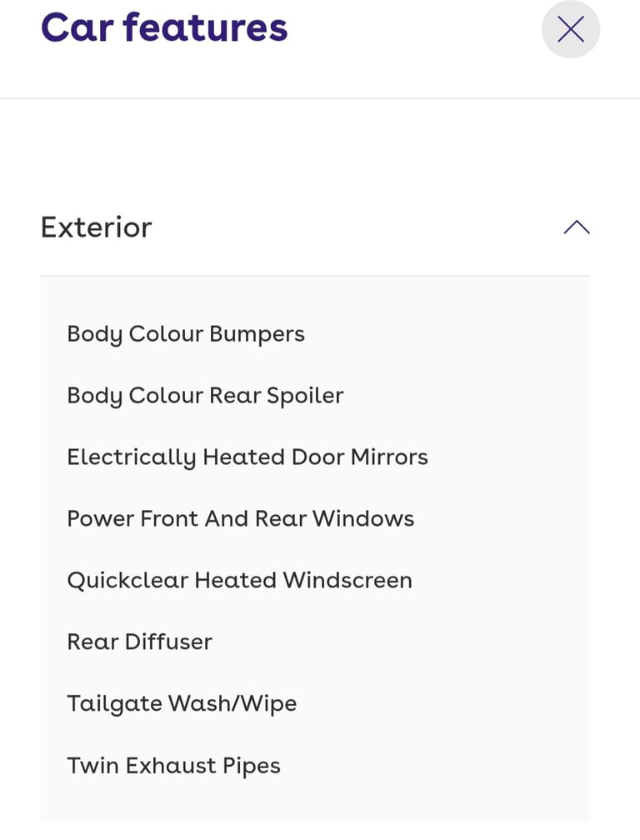This screenshot has width=640, height=840.
Task: Select Body Colour Rear Spoiler item
Action: pyautogui.click(x=205, y=396)
